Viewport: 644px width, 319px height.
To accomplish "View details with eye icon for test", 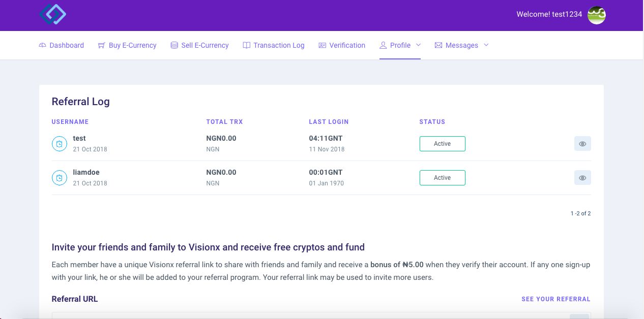I will click(x=582, y=144).
